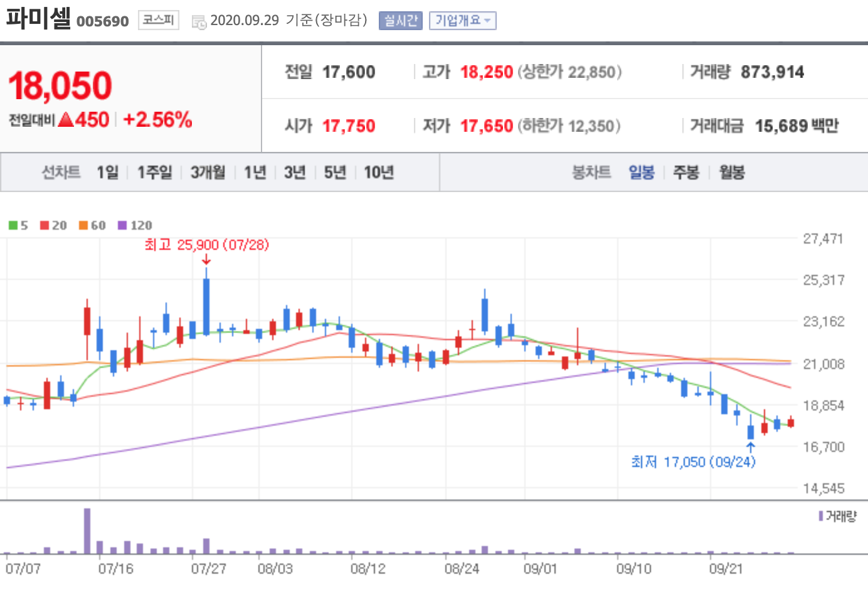Click the green 5-day moving average legend square
The height and width of the screenshot is (600, 868).
coord(13,225)
